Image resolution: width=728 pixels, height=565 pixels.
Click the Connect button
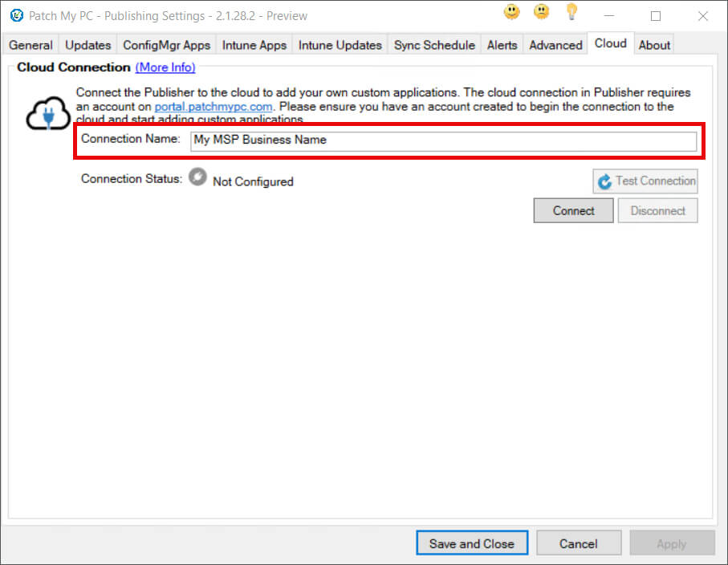tap(573, 211)
